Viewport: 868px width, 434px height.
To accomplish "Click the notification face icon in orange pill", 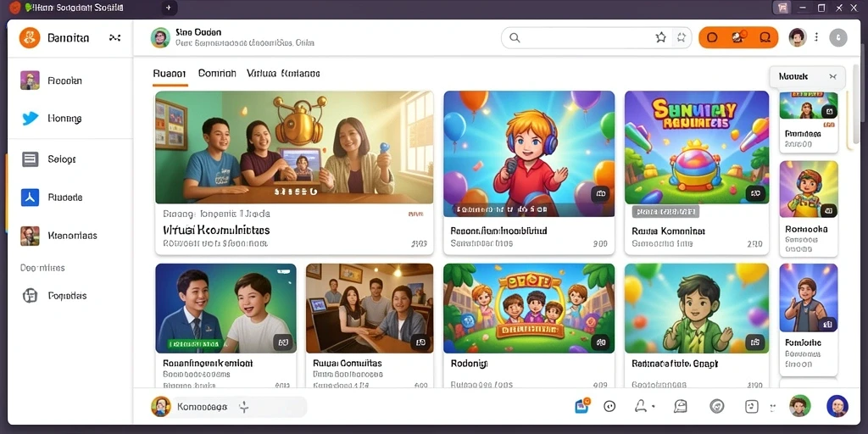I will tap(738, 37).
